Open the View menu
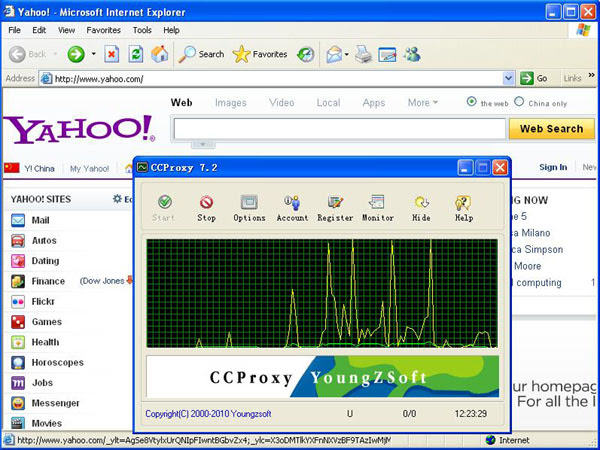 66,30
